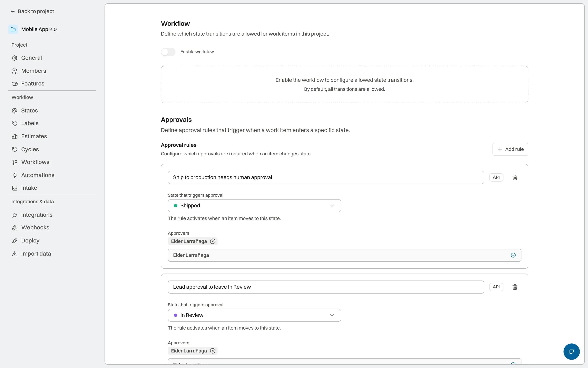Click the Features toggle icon
The height and width of the screenshot is (368, 588).
coord(15,84)
